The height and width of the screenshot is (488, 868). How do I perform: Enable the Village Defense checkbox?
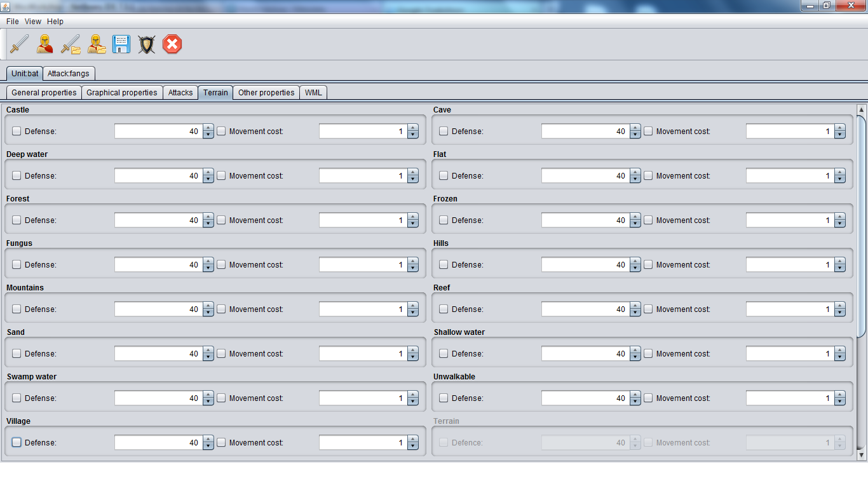[x=17, y=443]
